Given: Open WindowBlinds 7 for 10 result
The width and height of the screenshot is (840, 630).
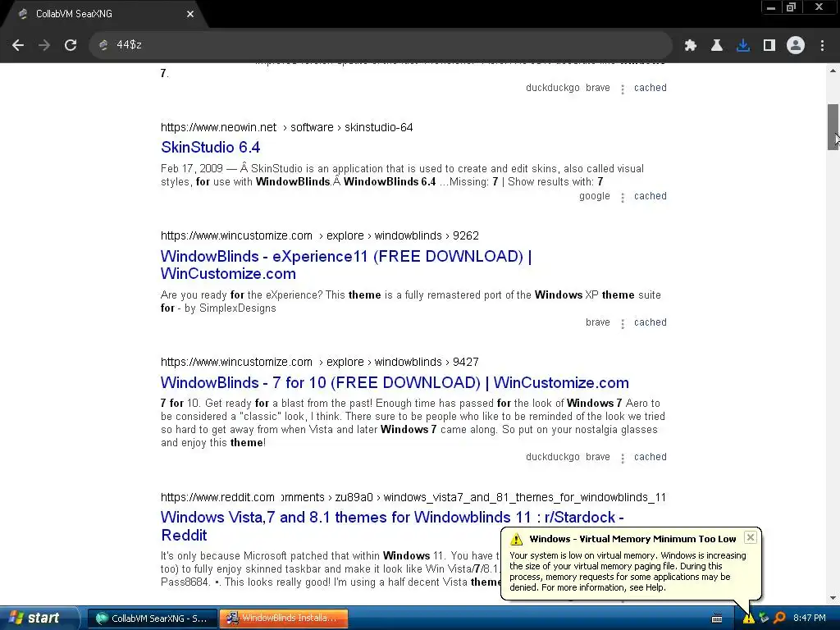Looking at the screenshot, I should click(x=395, y=382).
